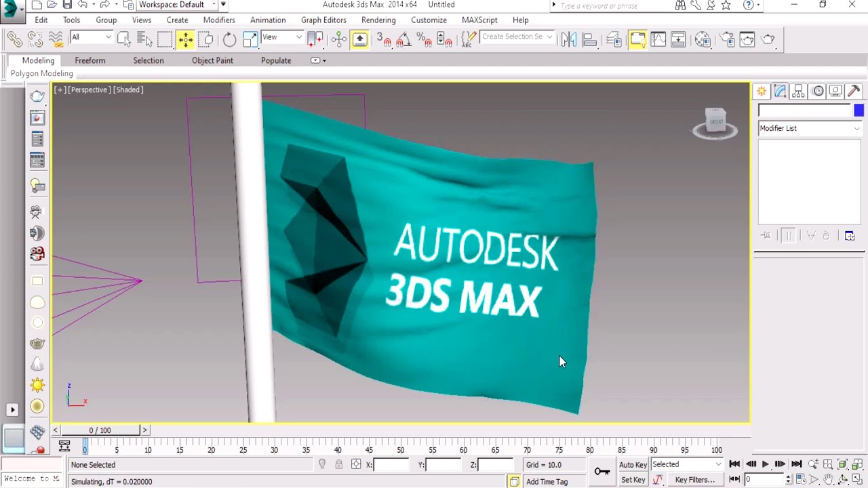Jump to the end frame

click(797, 464)
